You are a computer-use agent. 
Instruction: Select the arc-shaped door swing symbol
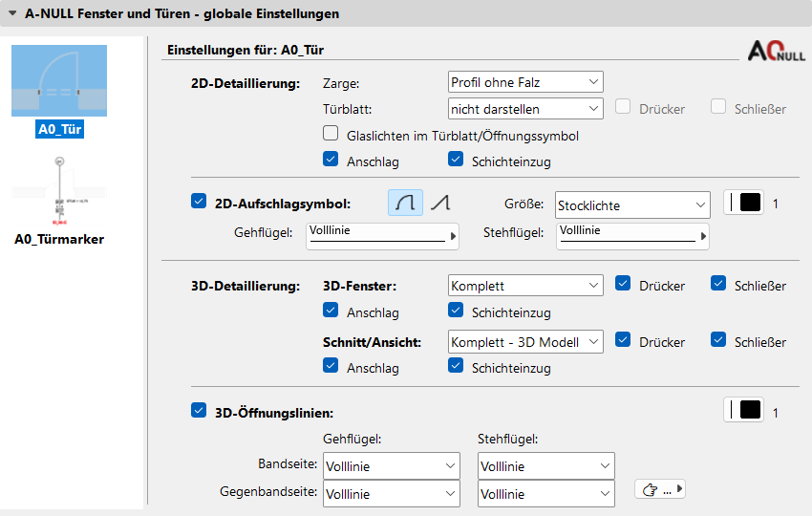point(405,203)
